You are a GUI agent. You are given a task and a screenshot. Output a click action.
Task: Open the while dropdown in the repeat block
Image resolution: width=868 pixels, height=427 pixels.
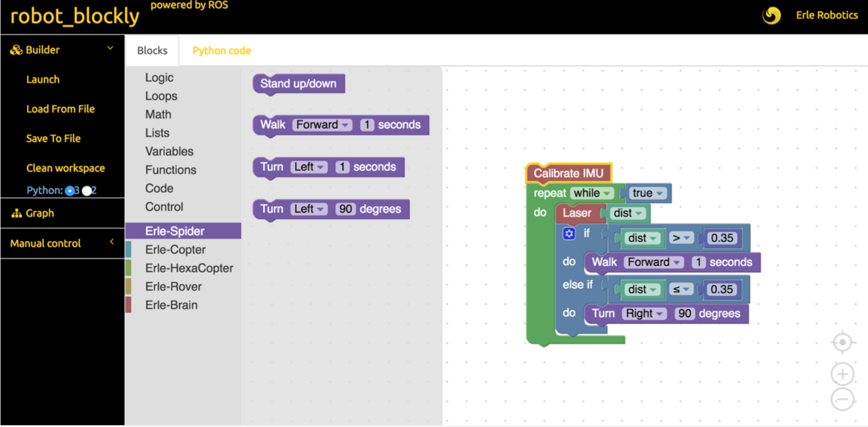[592, 193]
